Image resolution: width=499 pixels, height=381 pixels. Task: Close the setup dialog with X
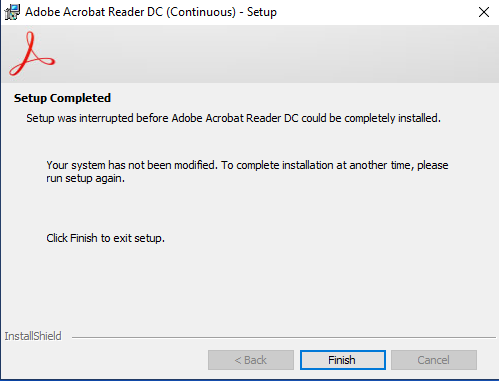click(x=484, y=12)
